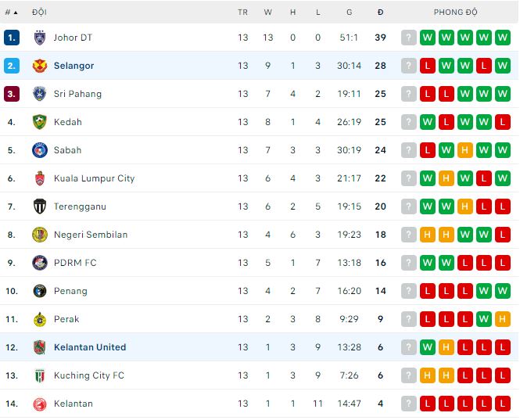Image resolution: width=520 pixels, height=420 pixels.
Task: Open the Negeri Sembilan team page
Action: (91, 235)
